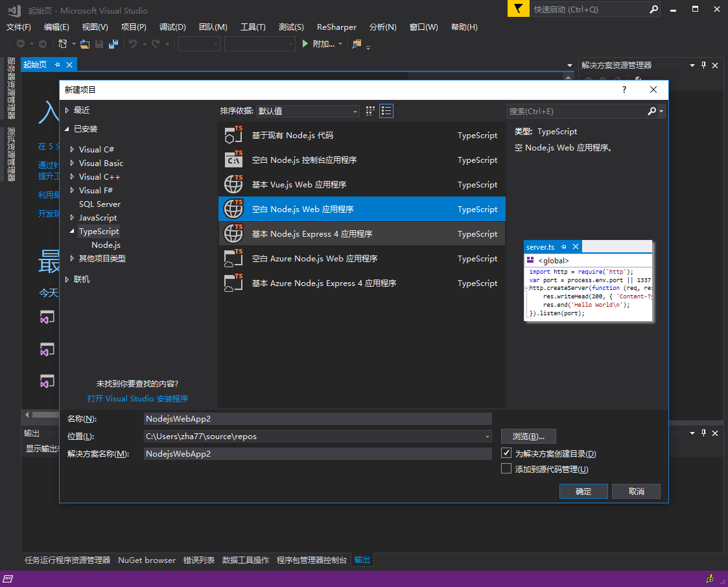Click the find in files toolbar icon

pos(357,43)
